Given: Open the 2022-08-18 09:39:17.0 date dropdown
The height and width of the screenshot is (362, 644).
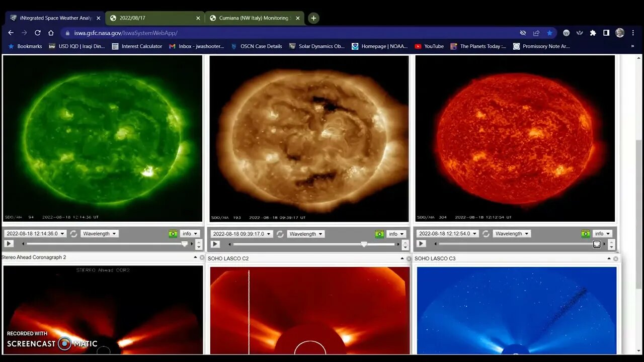Looking at the screenshot, I should tap(242, 234).
